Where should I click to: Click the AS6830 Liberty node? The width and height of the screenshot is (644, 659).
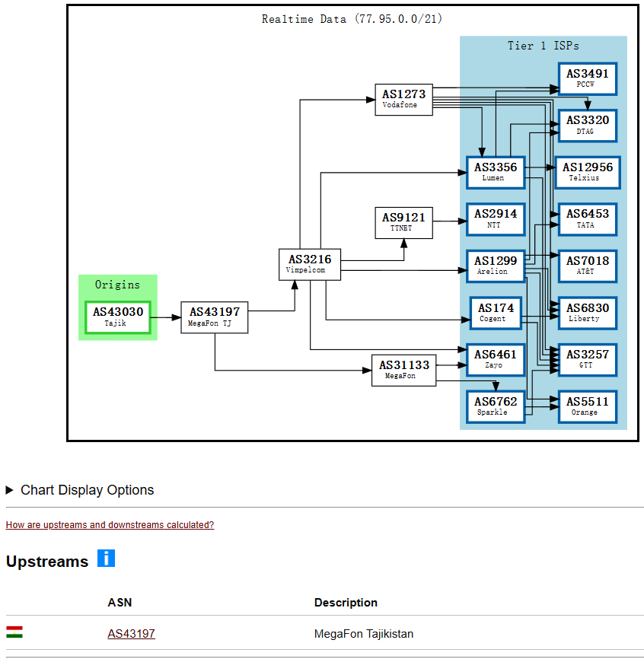tap(587, 313)
